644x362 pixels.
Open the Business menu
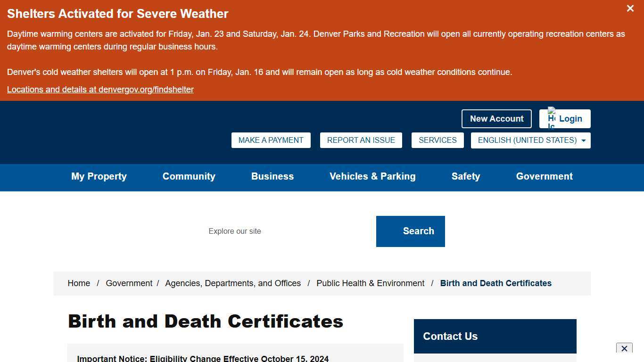point(272,176)
